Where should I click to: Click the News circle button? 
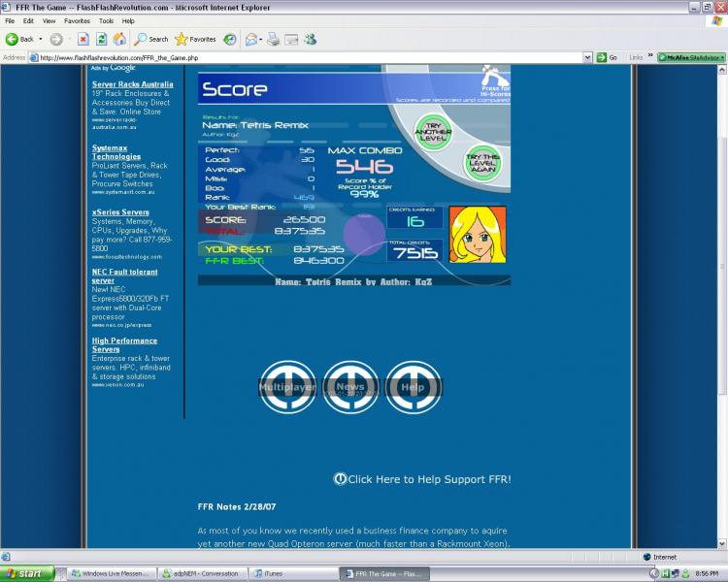pos(350,387)
